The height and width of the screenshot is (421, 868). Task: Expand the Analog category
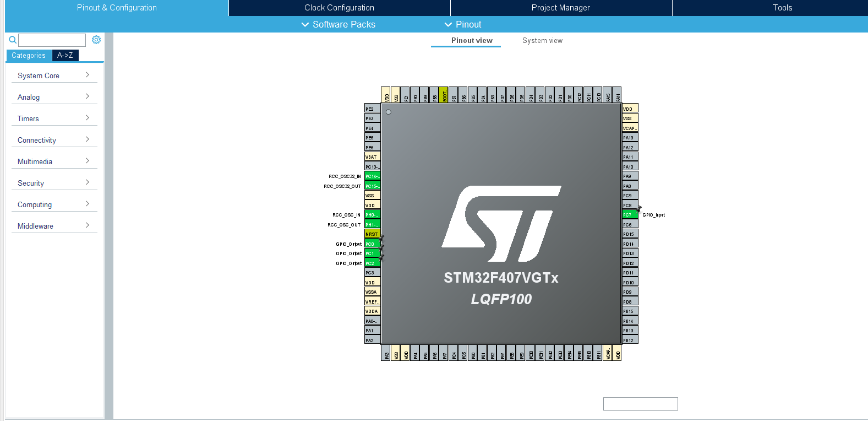(54, 97)
